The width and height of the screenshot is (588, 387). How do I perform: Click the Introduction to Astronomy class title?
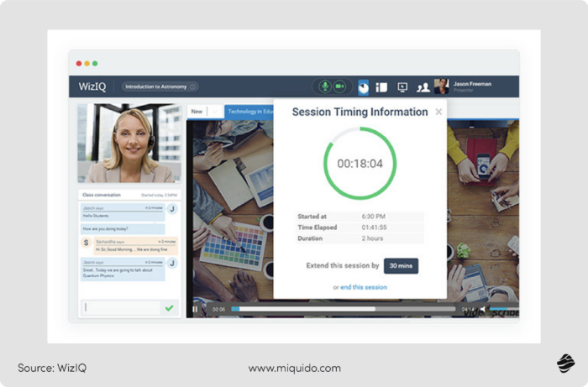(155, 87)
